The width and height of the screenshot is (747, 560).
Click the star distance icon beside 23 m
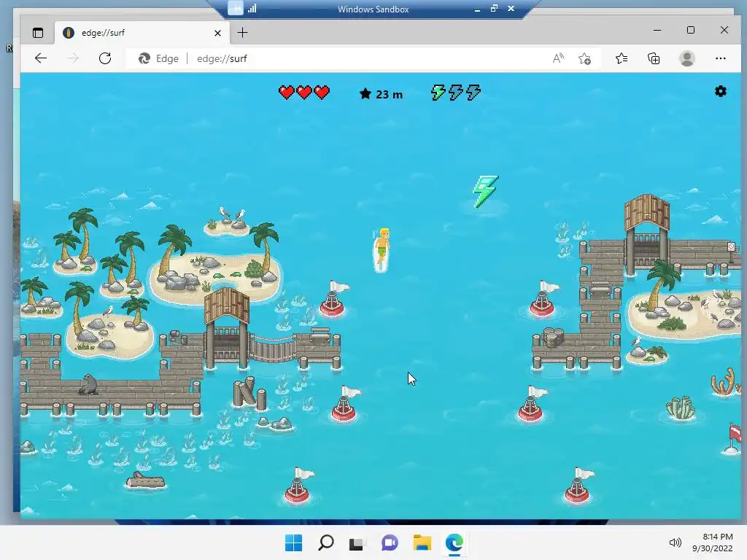tap(365, 94)
